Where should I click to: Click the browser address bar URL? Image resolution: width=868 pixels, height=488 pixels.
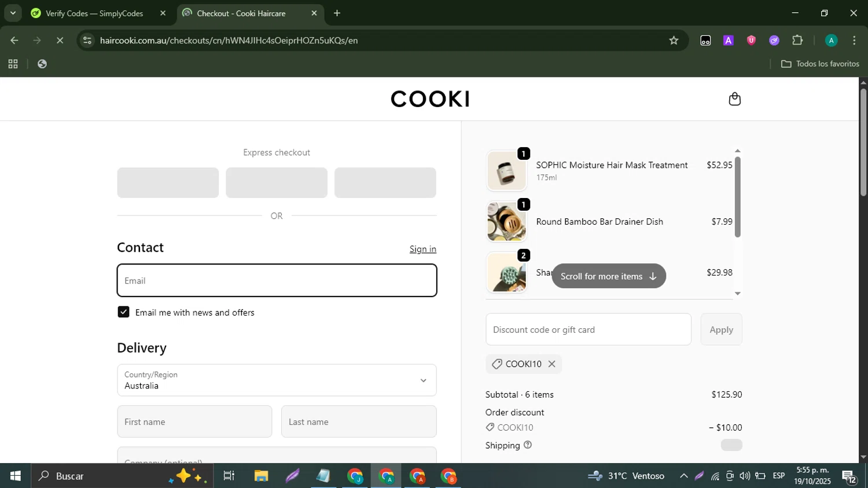click(229, 41)
